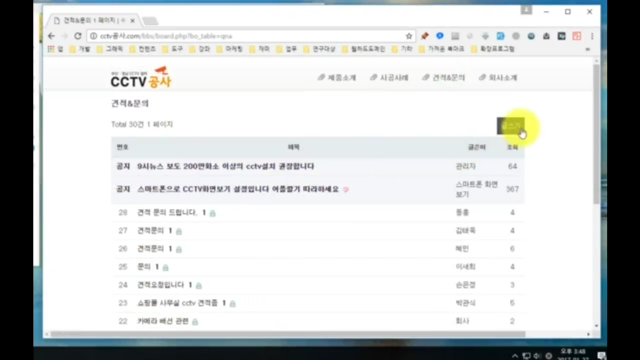Open the apps grid in bookmarks bar
The height and width of the screenshot is (360, 640).
pos(51,49)
